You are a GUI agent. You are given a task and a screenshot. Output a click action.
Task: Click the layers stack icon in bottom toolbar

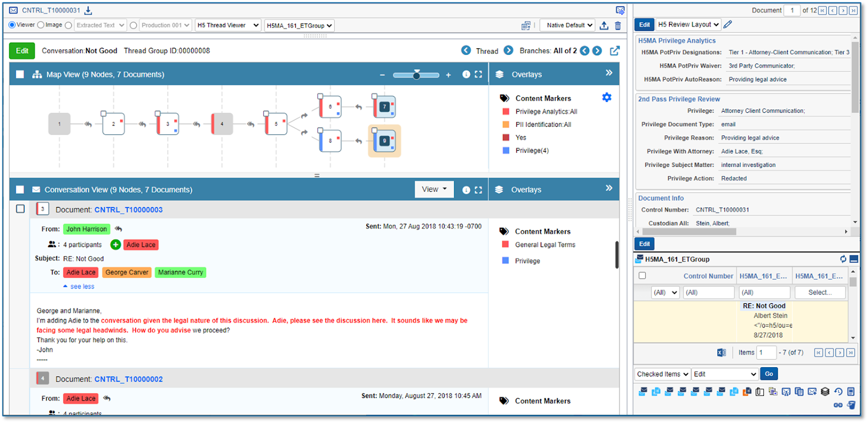825,392
